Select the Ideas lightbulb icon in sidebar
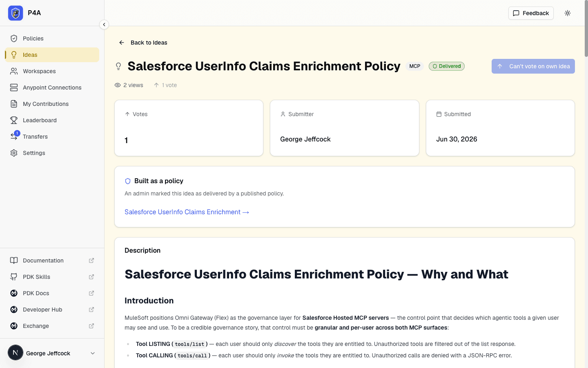Image resolution: width=588 pixels, height=368 pixels. tap(14, 55)
